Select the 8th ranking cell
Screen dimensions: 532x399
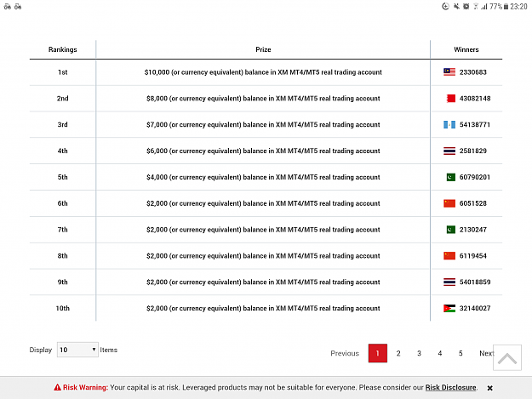click(62, 255)
